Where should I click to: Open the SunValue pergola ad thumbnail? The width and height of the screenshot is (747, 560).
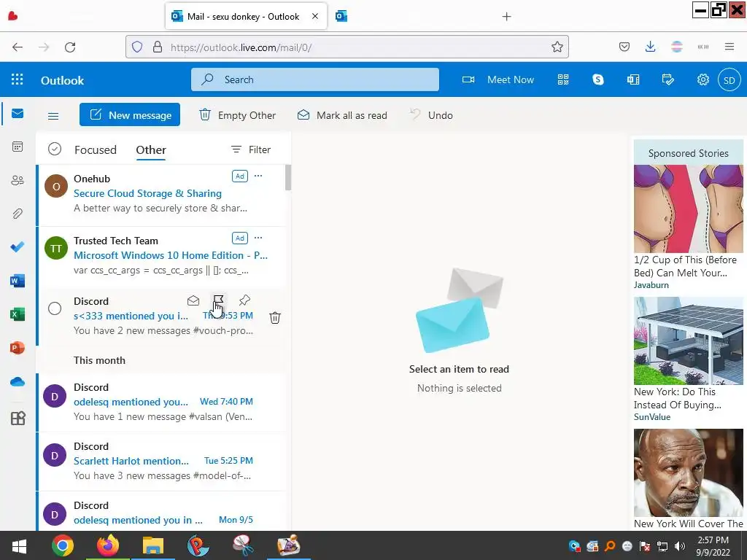(x=688, y=341)
